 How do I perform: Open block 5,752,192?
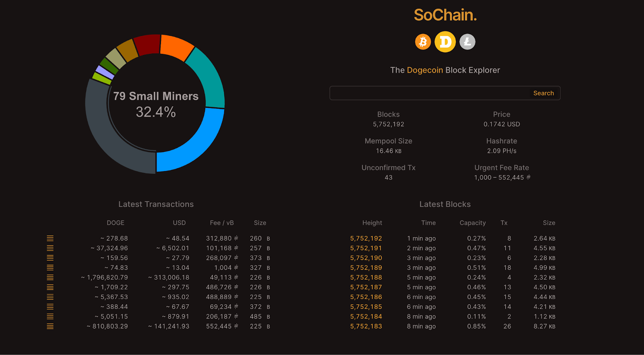point(366,238)
